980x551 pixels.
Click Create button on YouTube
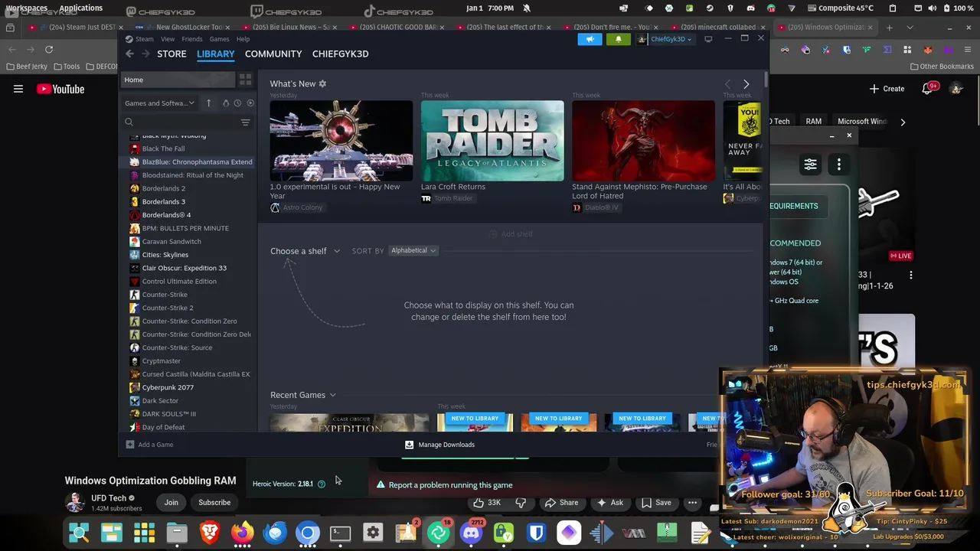point(887,89)
